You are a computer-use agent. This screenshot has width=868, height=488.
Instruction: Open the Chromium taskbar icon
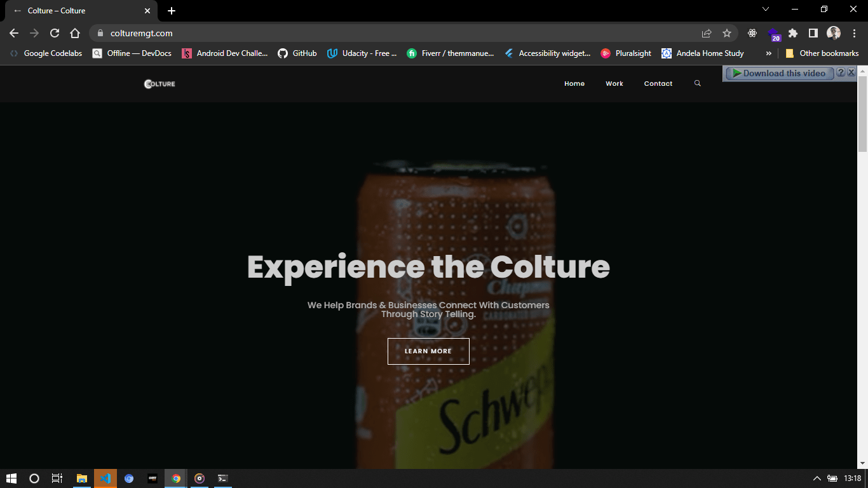click(x=129, y=478)
